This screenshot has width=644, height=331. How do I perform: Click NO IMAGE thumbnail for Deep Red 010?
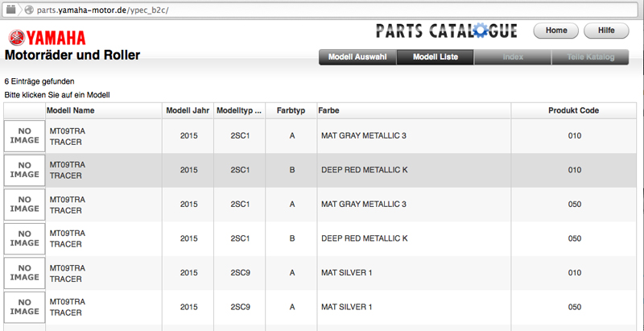point(24,170)
